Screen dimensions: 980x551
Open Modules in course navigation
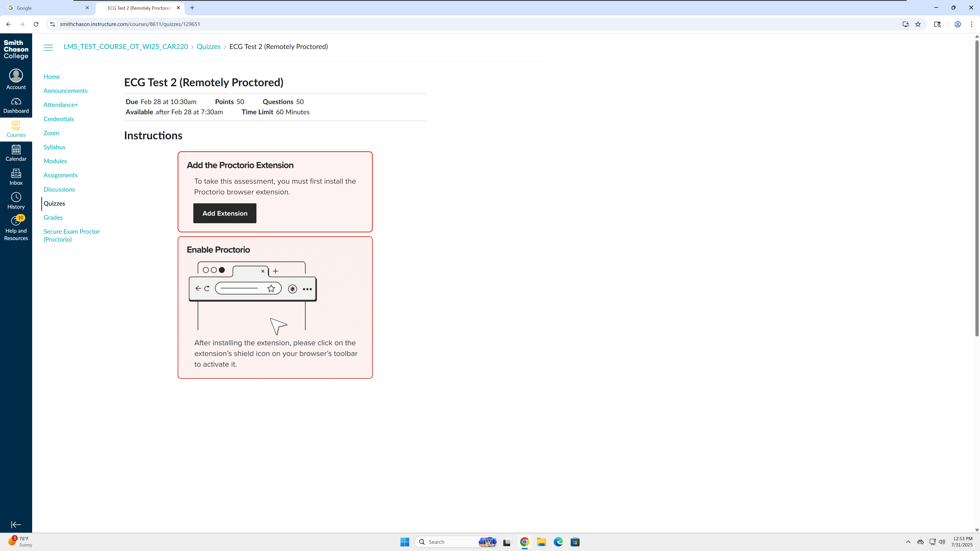coord(55,161)
